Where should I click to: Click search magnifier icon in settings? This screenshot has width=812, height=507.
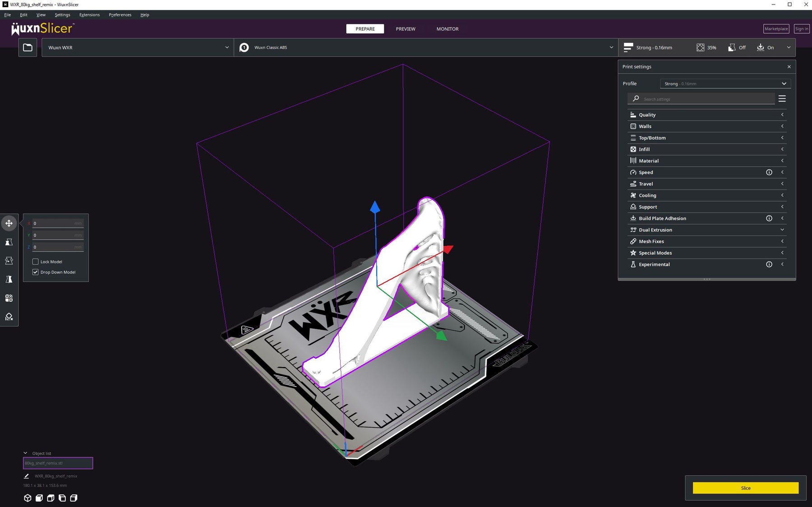tap(636, 99)
